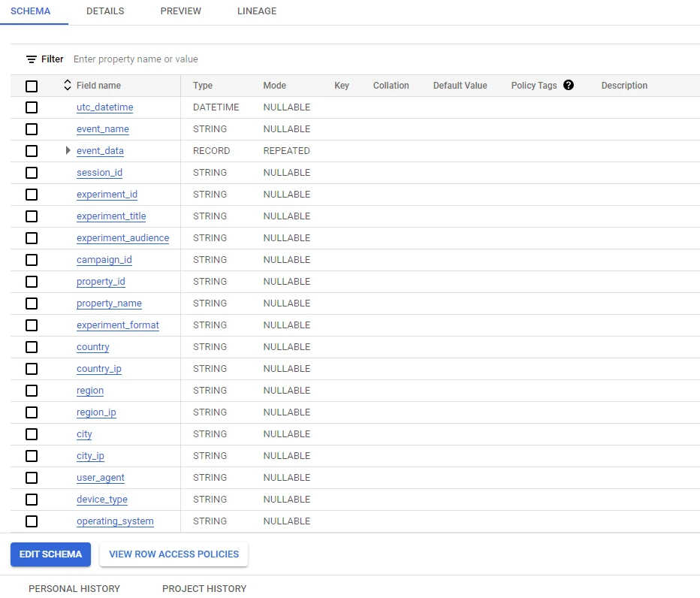Open the experiment_id field link
Viewport: 700px width, 598px height.
107,195
